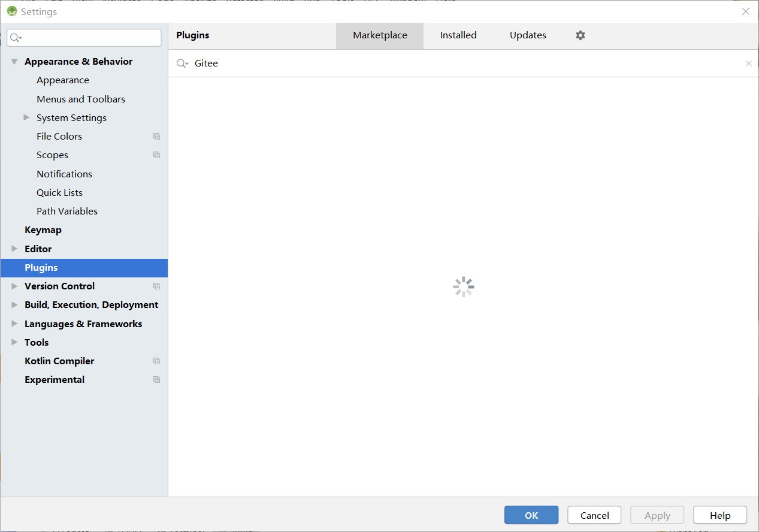Open Path Variables settings
Image resolution: width=759 pixels, height=532 pixels.
pos(67,211)
